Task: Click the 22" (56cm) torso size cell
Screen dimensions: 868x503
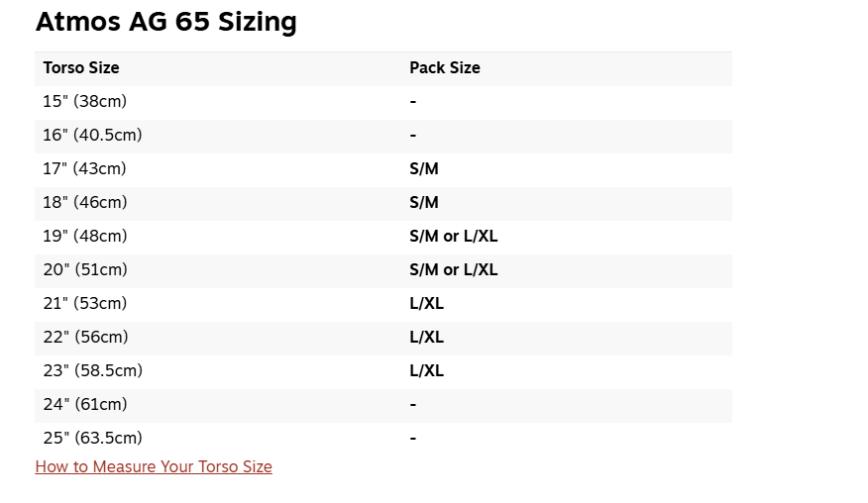Action: pos(85,337)
